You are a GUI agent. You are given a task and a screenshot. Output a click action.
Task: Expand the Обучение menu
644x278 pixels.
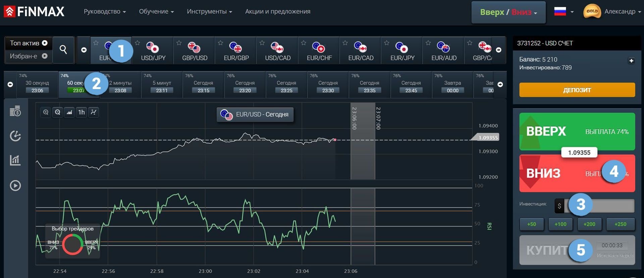(x=156, y=11)
